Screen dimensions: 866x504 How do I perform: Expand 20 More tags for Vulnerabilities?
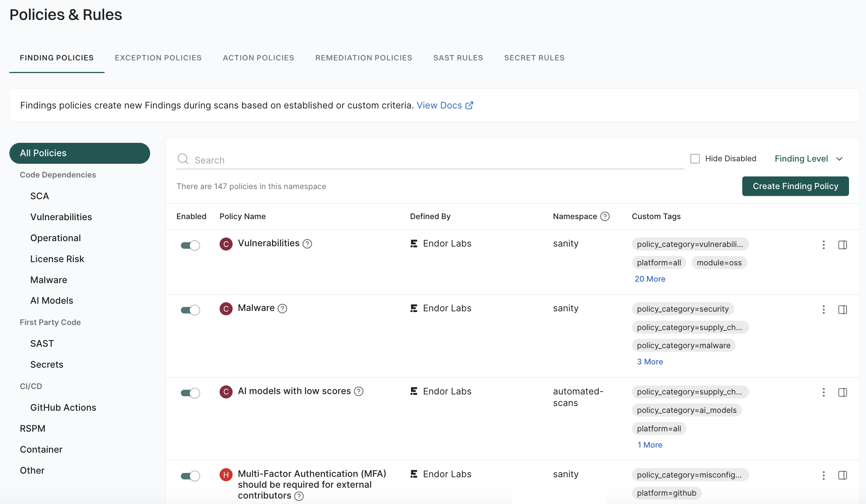pyautogui.click(x=650, y=279)
